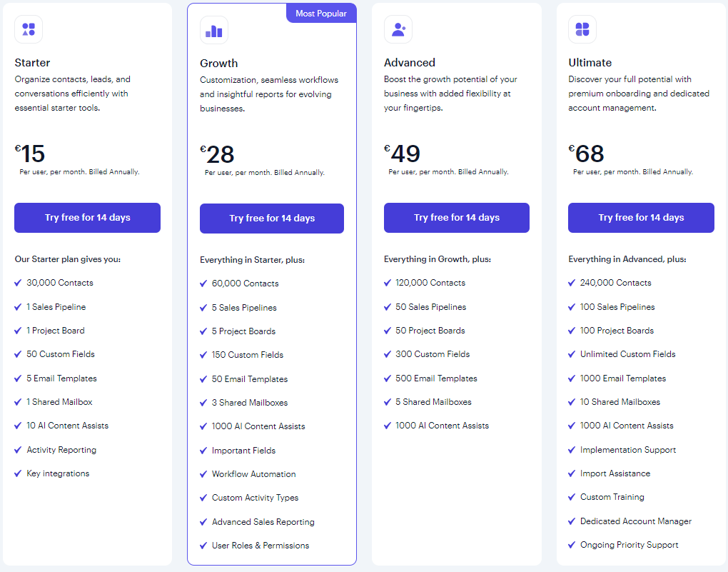Click Advanced Sales Reporting feature text
728x572 pixels.
(263, 522)
